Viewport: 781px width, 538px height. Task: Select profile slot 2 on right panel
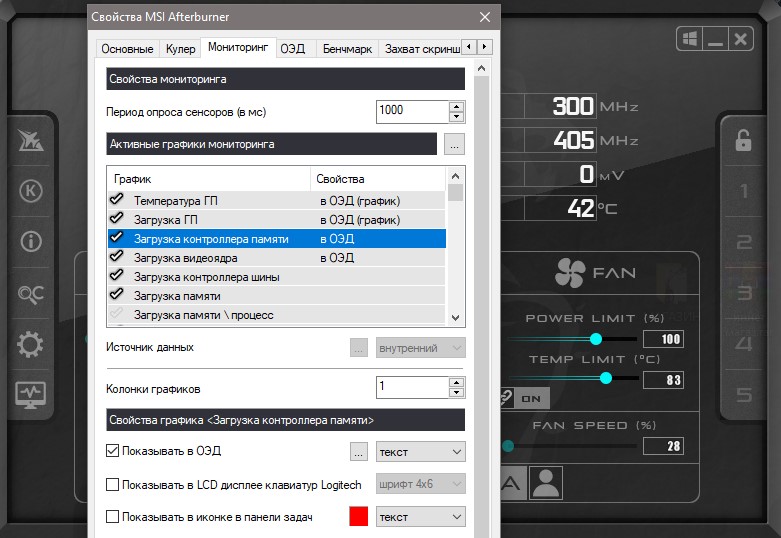[x=744, y=242]
